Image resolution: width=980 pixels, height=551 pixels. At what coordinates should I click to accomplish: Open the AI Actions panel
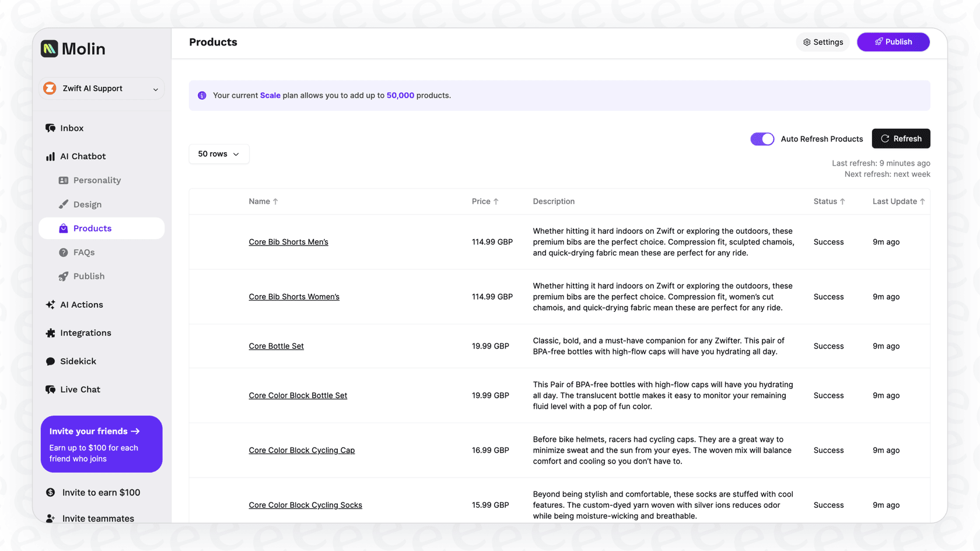(x=82, y=304)
